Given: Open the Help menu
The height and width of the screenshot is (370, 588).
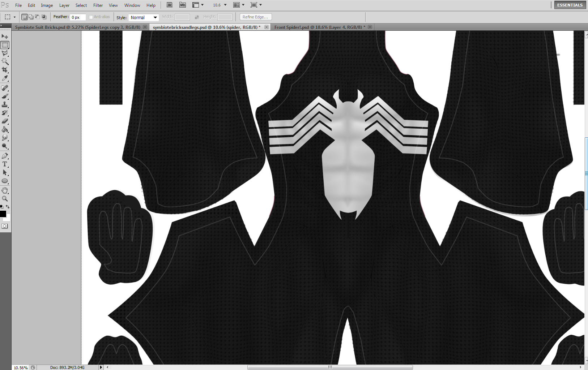Looking at the screenshot, I should [151, 5].
